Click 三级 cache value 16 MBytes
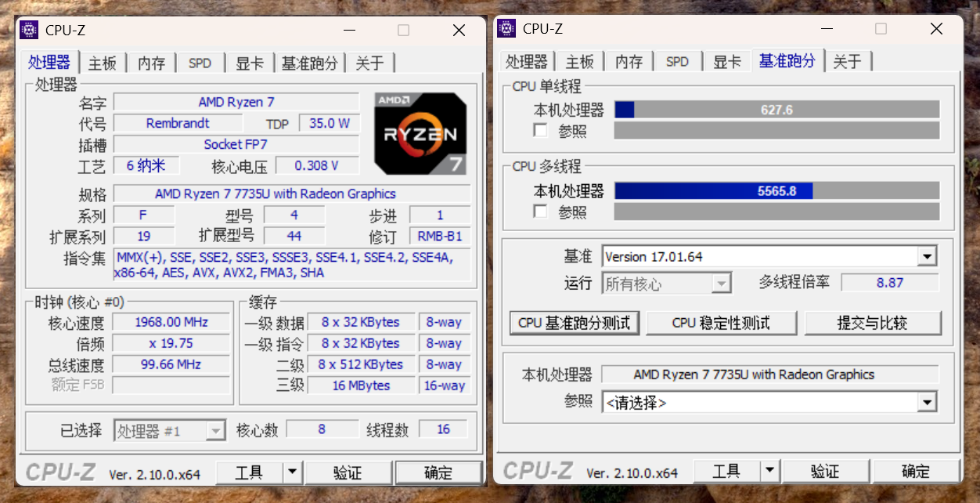Viewport: 980px width, 503px height. 361,385
